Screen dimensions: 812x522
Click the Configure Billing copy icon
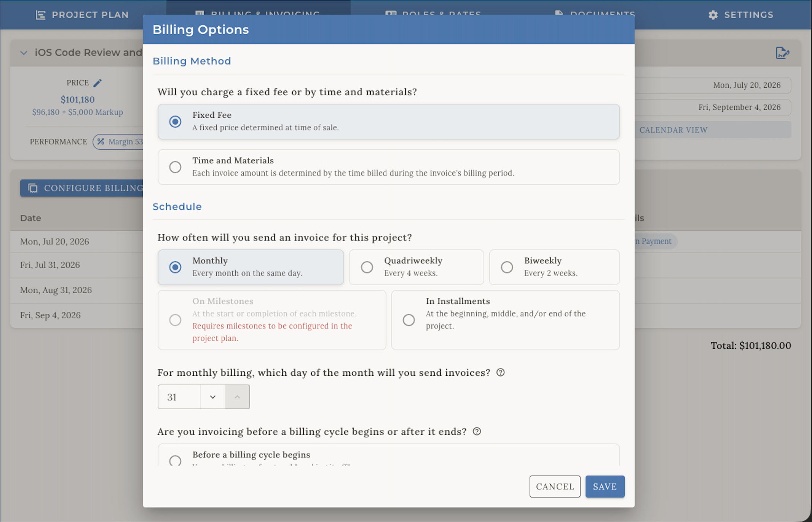click(x=33, y=188)
